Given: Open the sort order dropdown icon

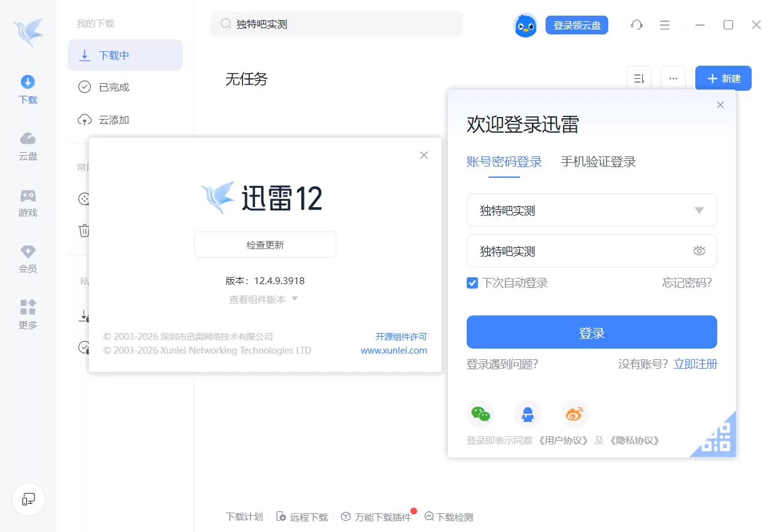Looking at the screenshot, I should (638, 78).
